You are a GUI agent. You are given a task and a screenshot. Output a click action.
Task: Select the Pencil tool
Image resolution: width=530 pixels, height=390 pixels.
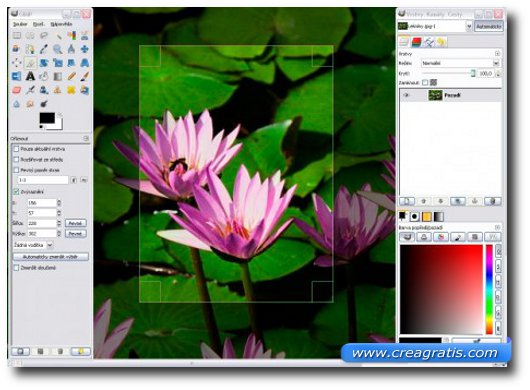point(71,76)
